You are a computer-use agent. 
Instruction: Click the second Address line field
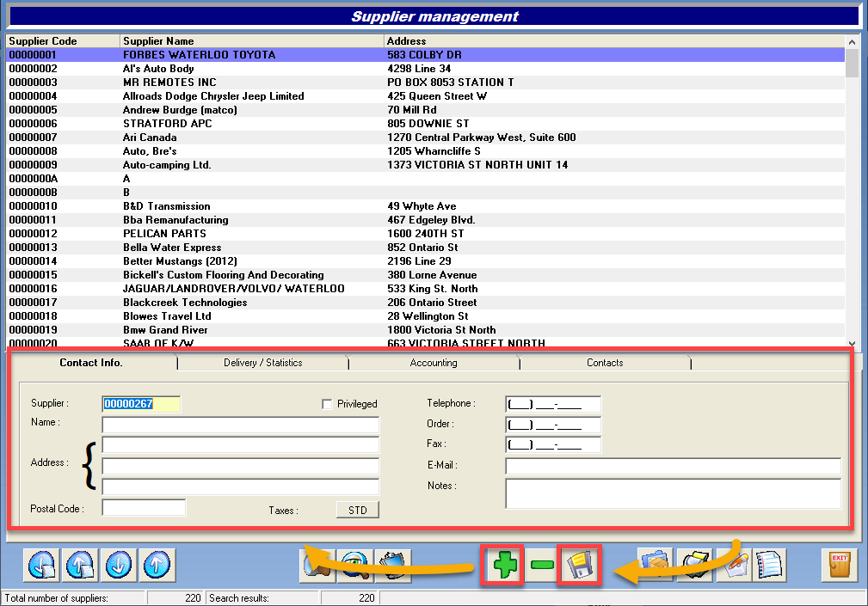click(240, 466)
